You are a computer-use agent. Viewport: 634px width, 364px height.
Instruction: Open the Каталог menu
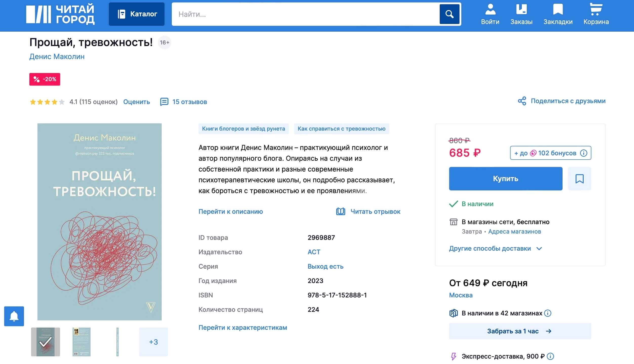[x=137, y=14]
